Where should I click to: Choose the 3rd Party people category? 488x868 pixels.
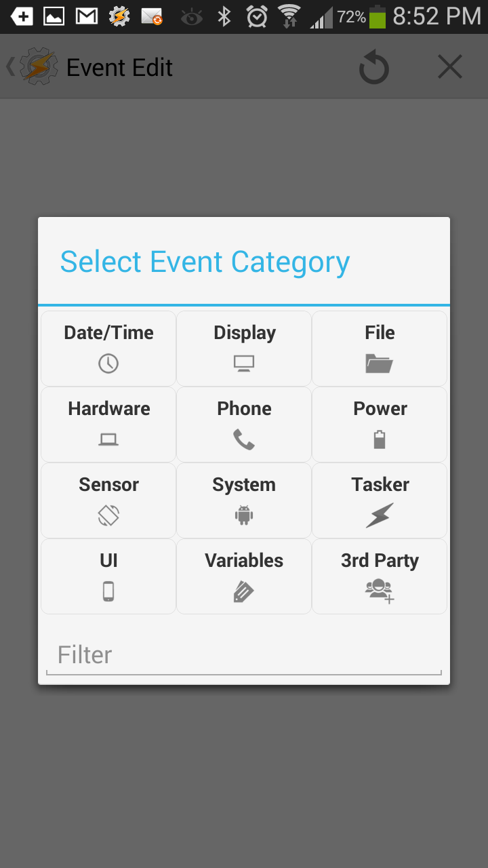click(x=380, y=576)
